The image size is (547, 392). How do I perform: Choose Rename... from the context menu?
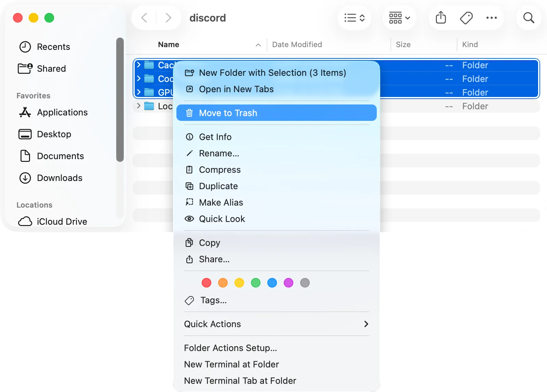coord(276,153)
